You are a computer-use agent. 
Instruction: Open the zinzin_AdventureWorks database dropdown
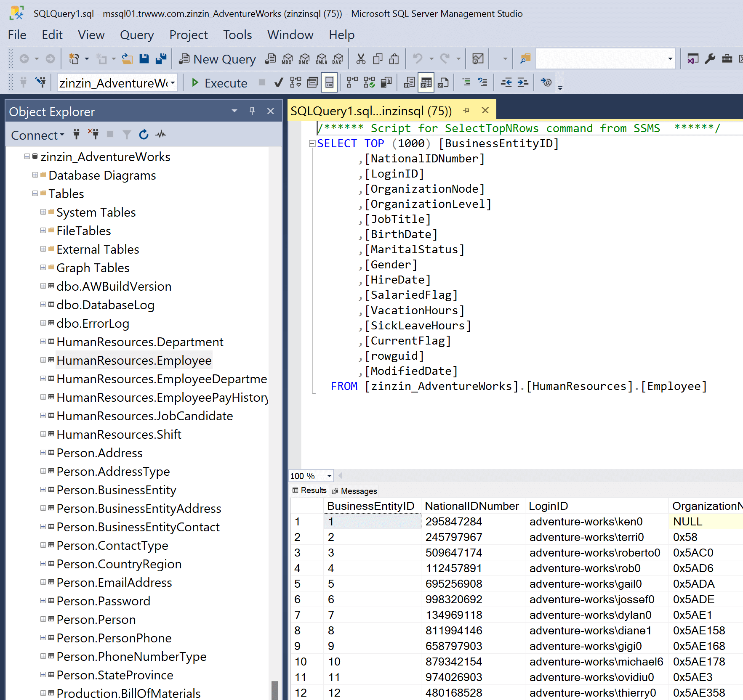pos(173,83)
